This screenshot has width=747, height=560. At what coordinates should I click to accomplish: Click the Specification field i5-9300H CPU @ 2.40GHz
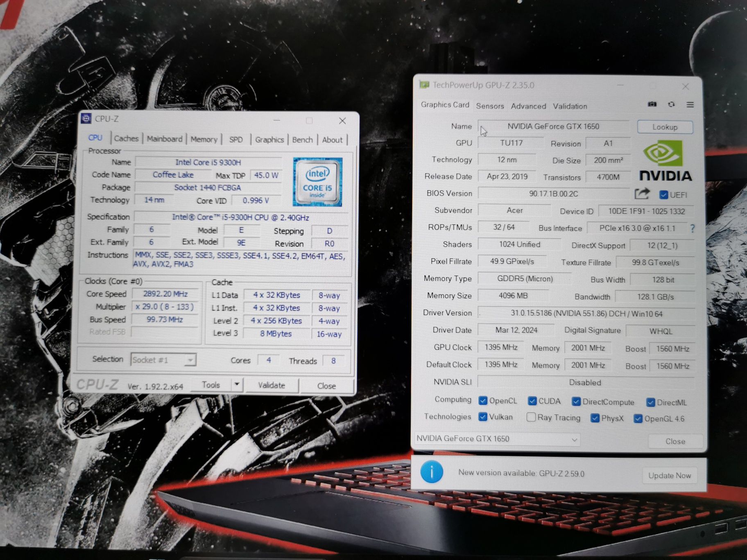point(240,217)
